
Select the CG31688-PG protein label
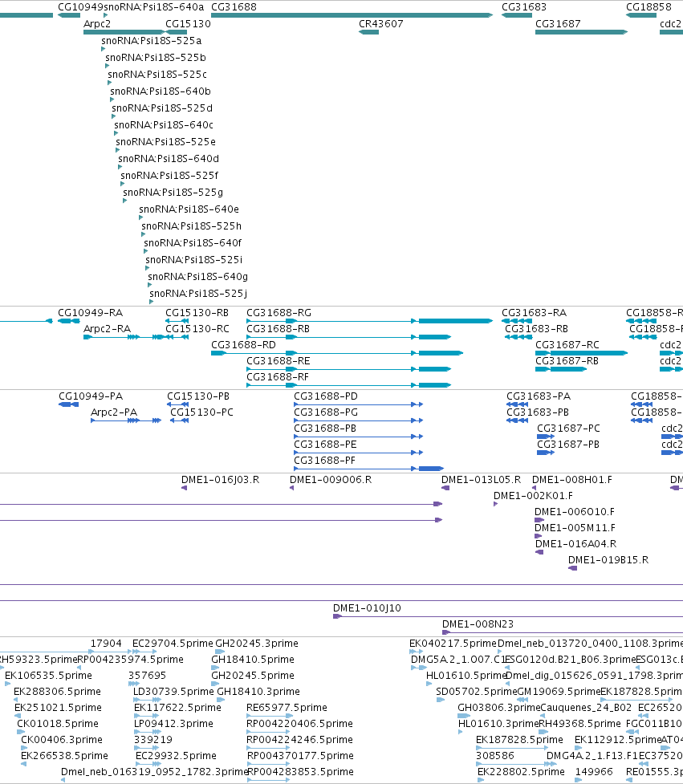point(326,412)
